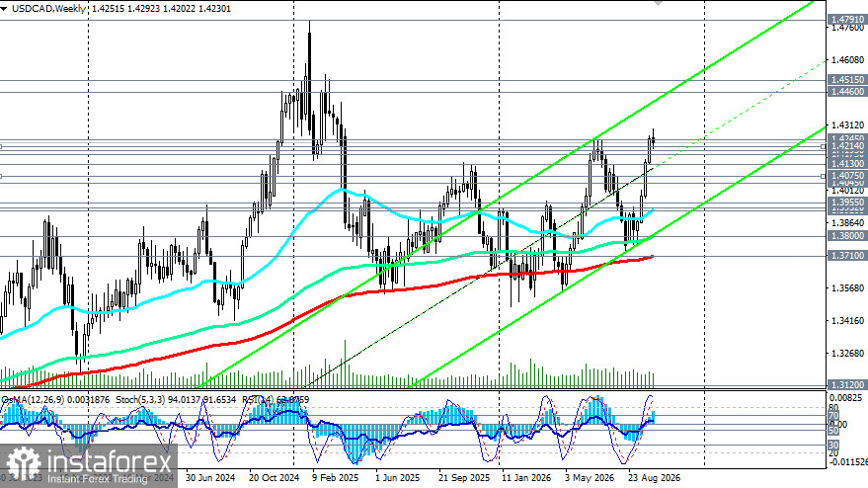The width and height of the screenshot is (868, 488).
Task: Click the 30 Jun 2024 date label
Action: 210,477
